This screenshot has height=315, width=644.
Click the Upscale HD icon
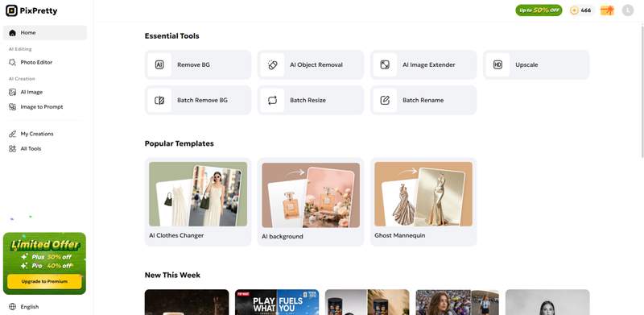click(x=497, y=64)
